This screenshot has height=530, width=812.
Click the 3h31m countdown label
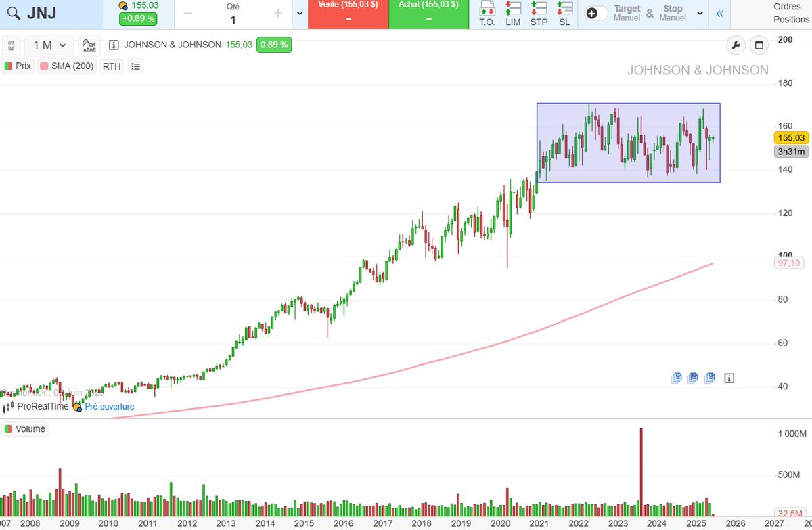pyautogui.click(x=792, y=152)
